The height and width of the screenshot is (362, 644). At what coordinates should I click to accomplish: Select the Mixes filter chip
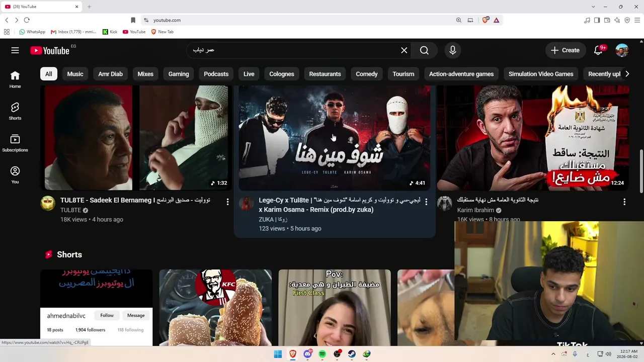tap(145, 74)
